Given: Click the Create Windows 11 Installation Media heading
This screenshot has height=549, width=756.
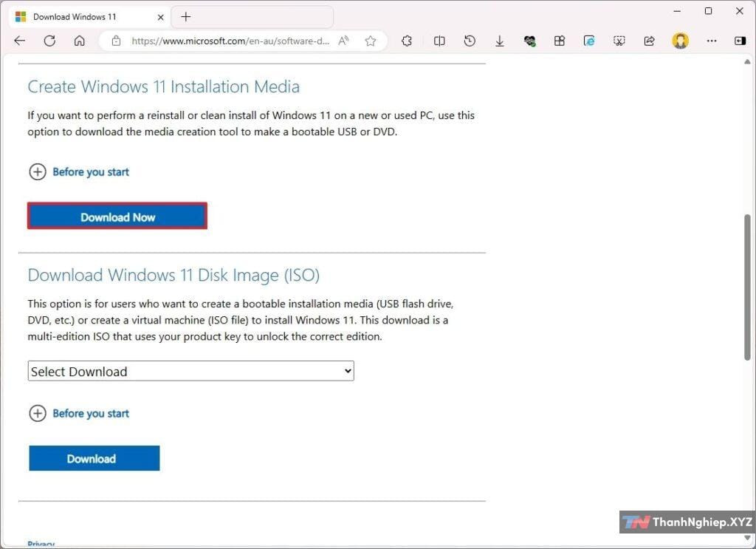Looking at the screenshot, I should point(163,87).
